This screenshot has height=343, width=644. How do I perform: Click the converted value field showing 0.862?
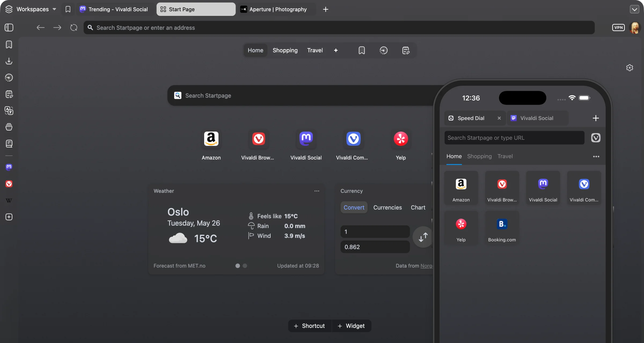coord(375,247)
